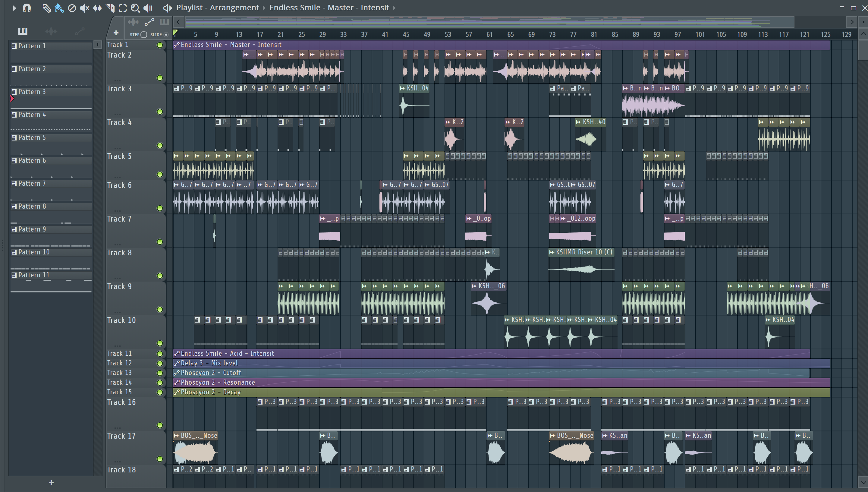Select the Slice tool
This screenshot has width=868, height=492.
point(110,8)
